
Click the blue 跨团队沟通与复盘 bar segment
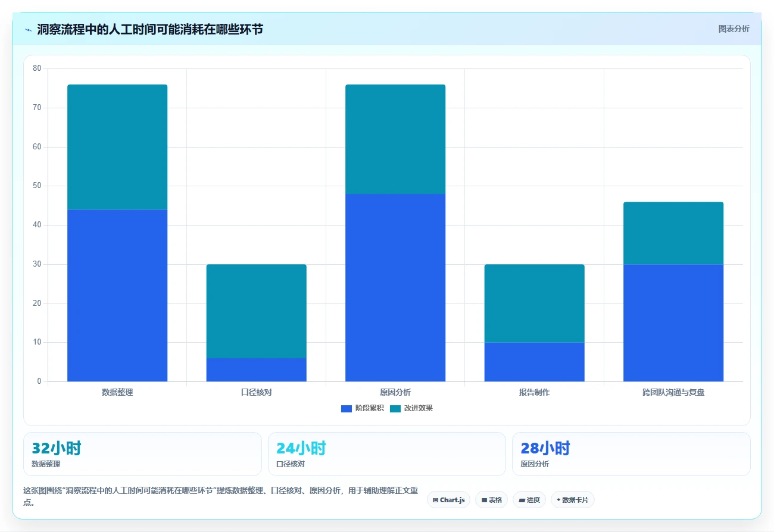(673, 323)
